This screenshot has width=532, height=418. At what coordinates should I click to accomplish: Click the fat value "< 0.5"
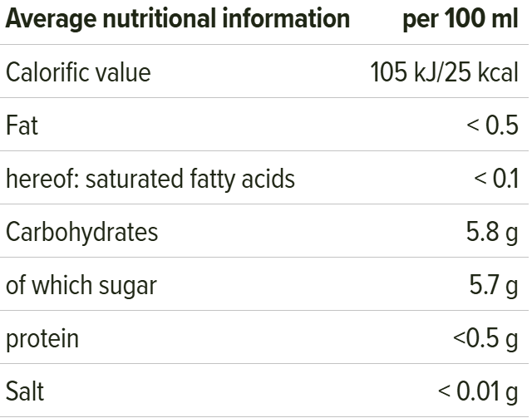[492, 125]
